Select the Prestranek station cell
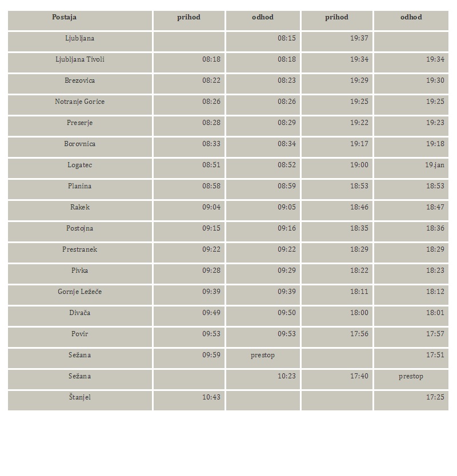The image size is (457, 476). click(80, 253)
